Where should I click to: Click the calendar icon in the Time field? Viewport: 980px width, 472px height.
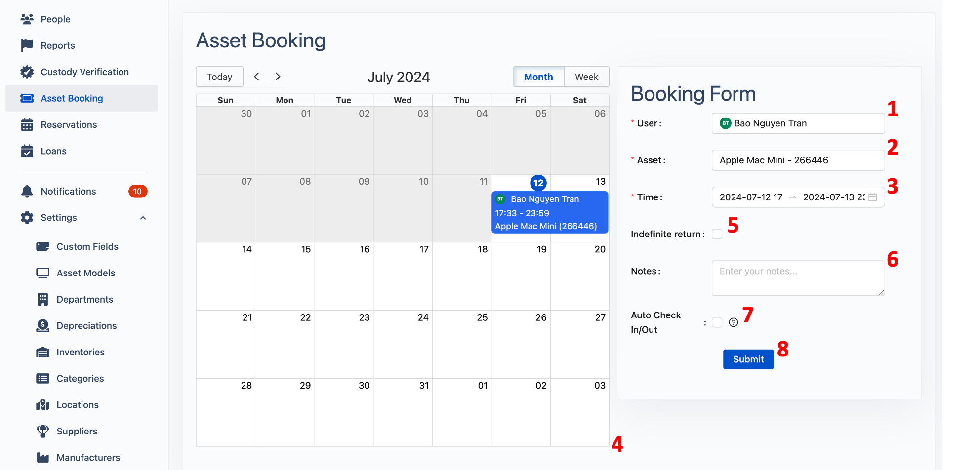click(x=873, y=197)
